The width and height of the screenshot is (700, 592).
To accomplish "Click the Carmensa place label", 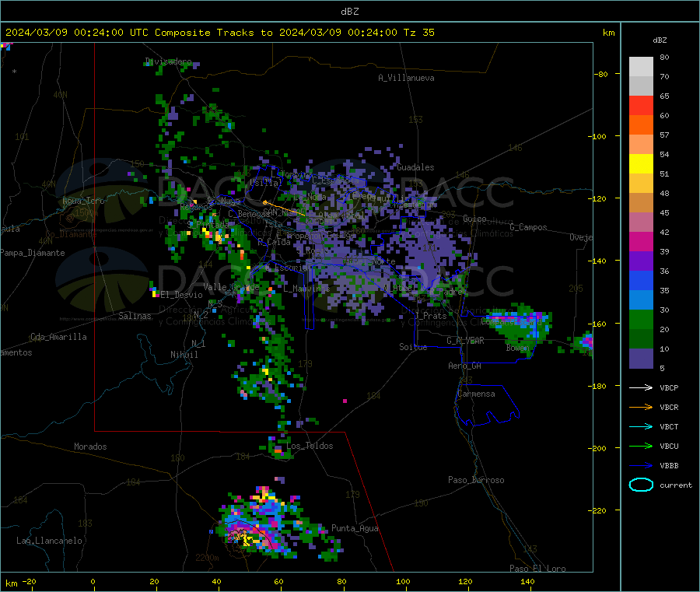I will (476, 394).
